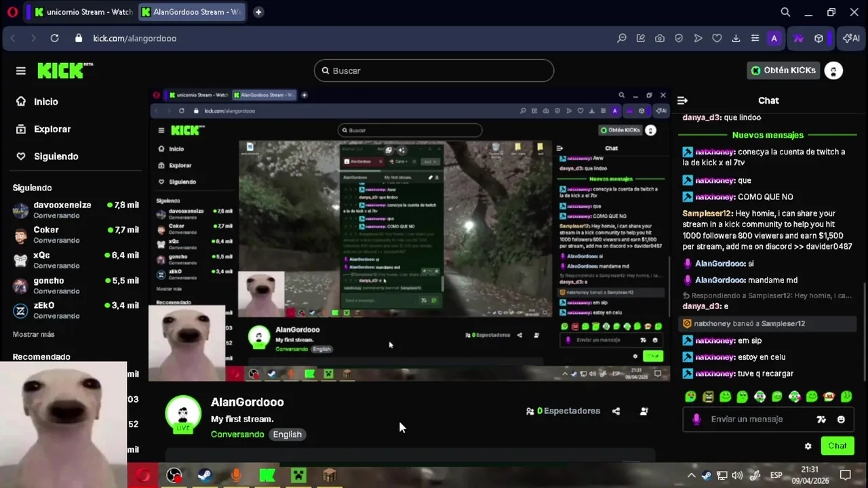
Task: Select the angry yellow face emote
Action: pos(708,396)
